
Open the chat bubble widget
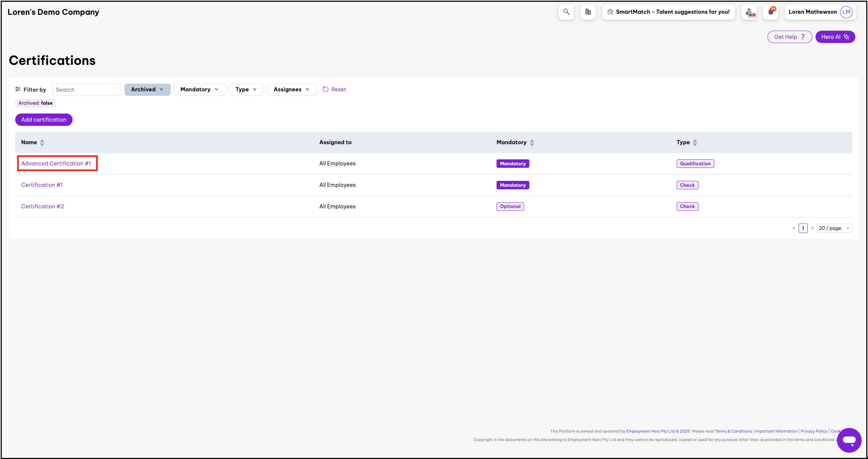tap(849, 440)
